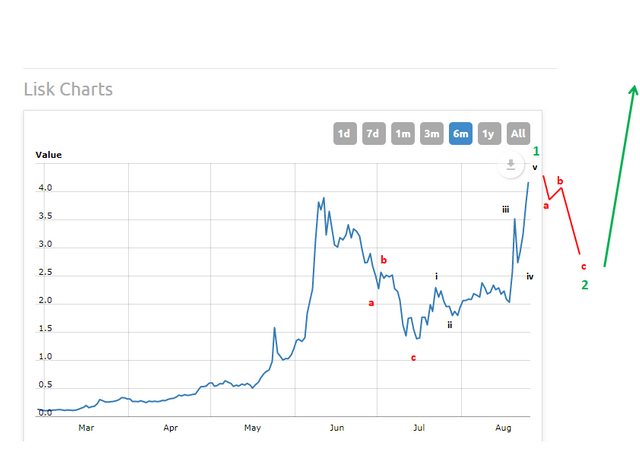Click the wave iii label
640x451 pixels.
(x=506, y=209)
